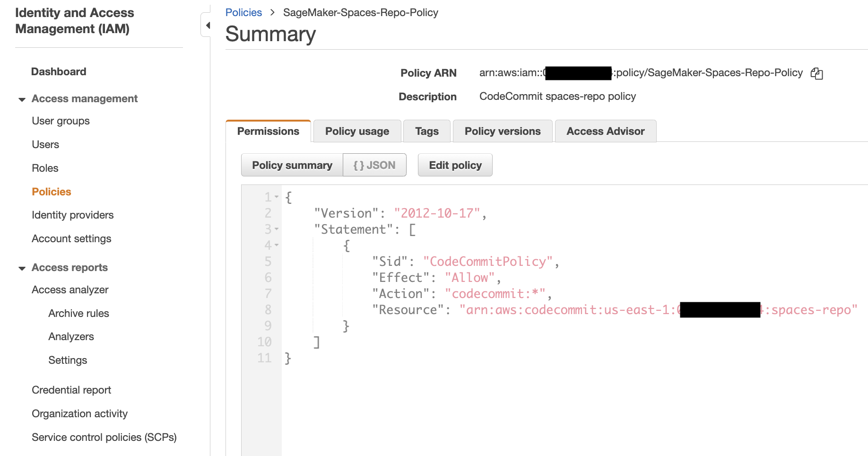Fold JSON line 1 code block
This screenshot has width=868, height=456.
tap(277, 197)
